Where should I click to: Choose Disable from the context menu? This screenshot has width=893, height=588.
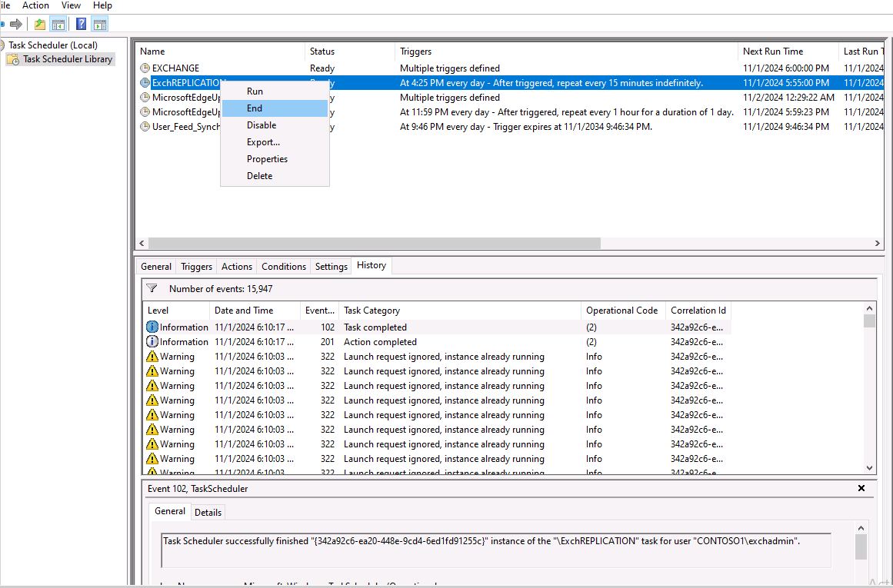coord(275,125)
